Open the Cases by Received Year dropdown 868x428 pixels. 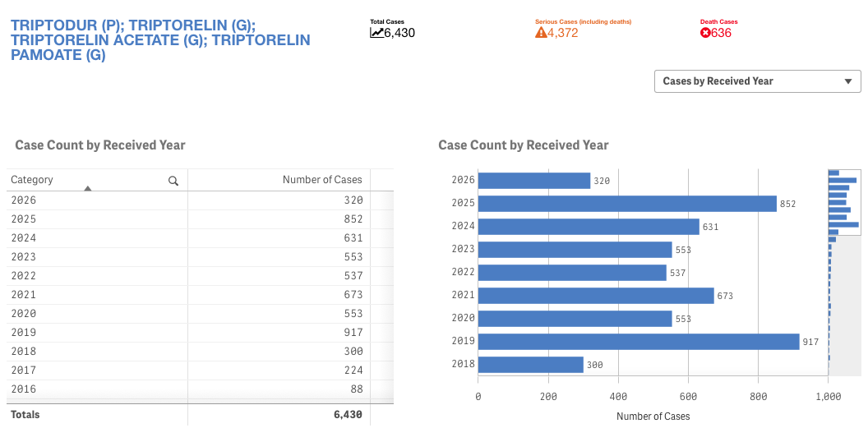[x=757, y=81]
